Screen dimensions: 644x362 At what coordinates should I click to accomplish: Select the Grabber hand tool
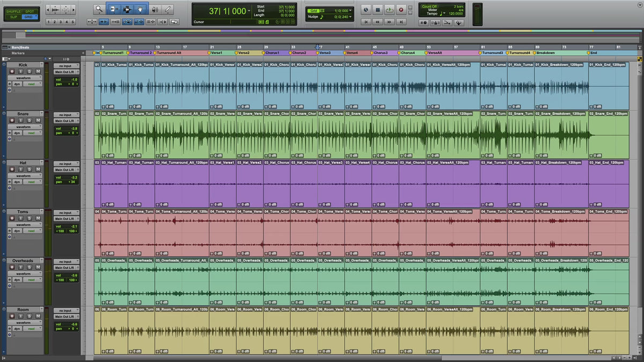[x=141, y=9]
